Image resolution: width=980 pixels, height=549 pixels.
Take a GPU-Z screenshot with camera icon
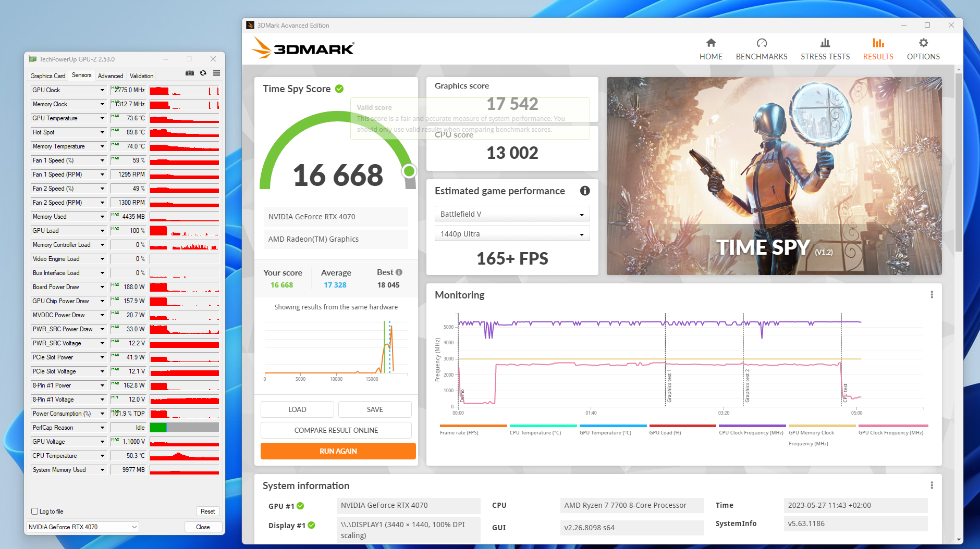[190, 73]
